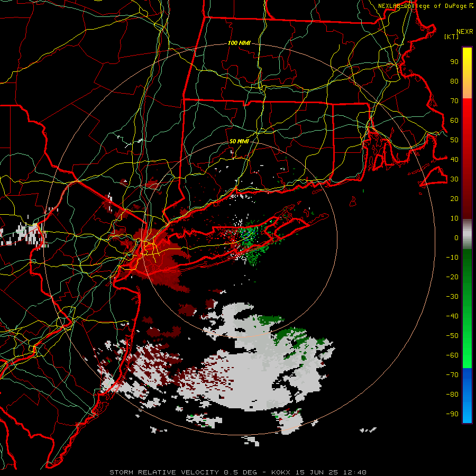Click the "15 JUN 25" date text
Screen dimensions: 476x476
click(317, 472)
